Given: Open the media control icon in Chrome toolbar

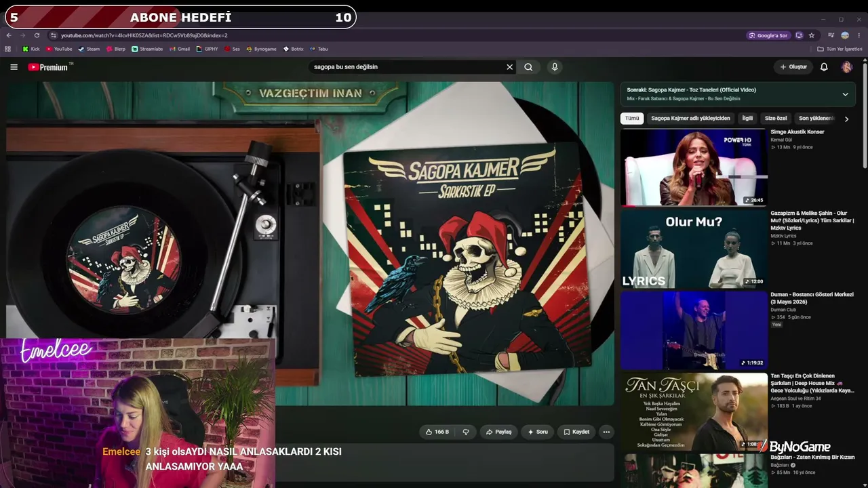Looking at the screenshot, I should tap(831, 35).
